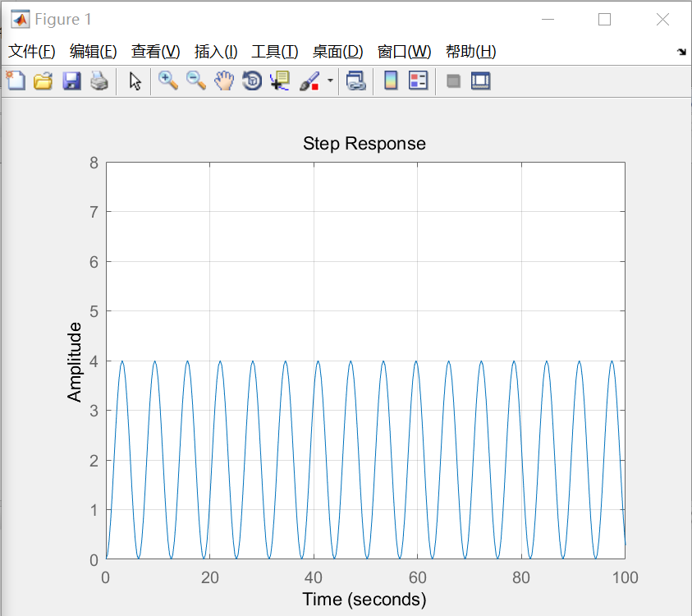The image size is (692, 616).
Task: Toggle Pan mode
Action: [x=223, y=80]
